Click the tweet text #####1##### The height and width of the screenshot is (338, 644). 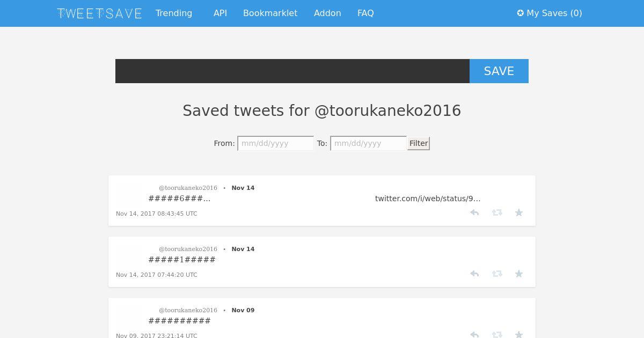coord(182,260)
